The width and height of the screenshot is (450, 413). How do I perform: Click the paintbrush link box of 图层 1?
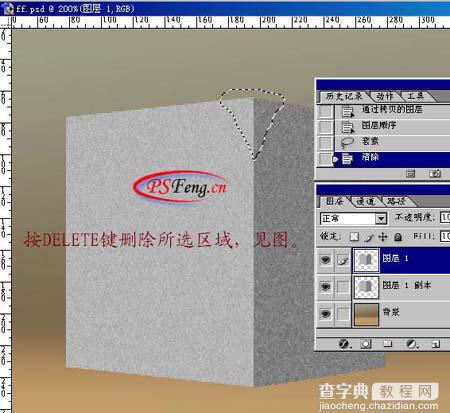343,260
